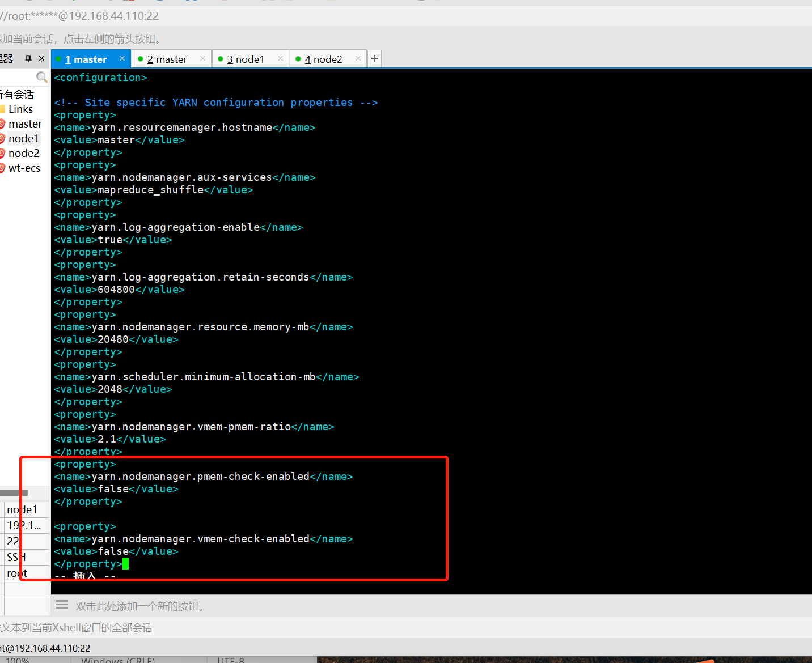Close the '4 node2' tab
812x663 pixels.
point(358,59)
